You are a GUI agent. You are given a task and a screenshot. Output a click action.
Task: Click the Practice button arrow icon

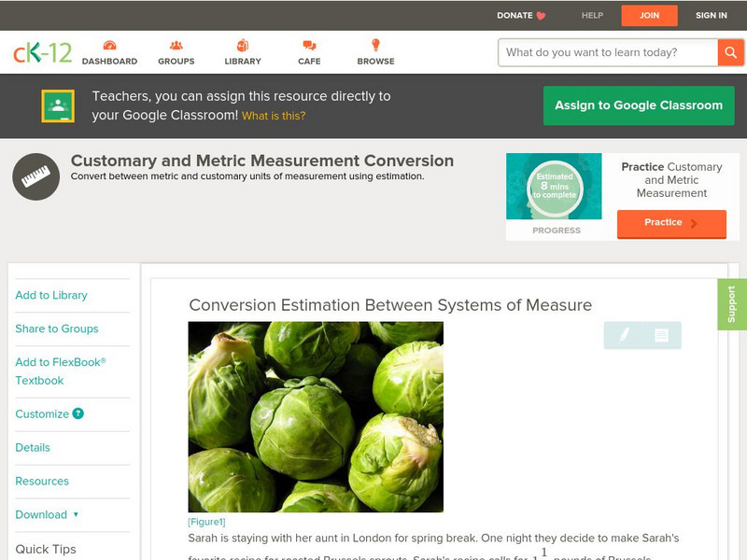click(694, 223)
